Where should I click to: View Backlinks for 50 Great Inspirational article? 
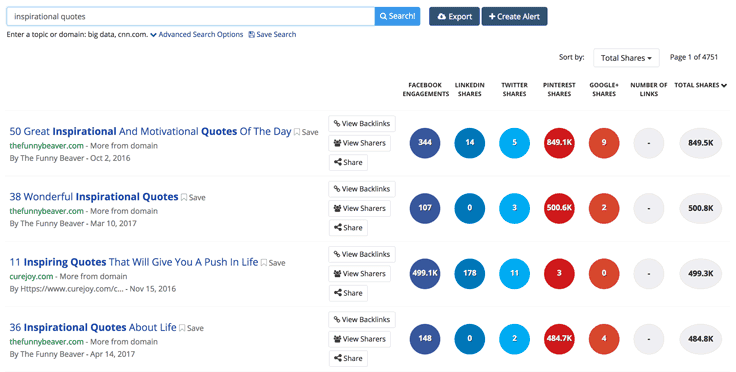click(362, 124)
